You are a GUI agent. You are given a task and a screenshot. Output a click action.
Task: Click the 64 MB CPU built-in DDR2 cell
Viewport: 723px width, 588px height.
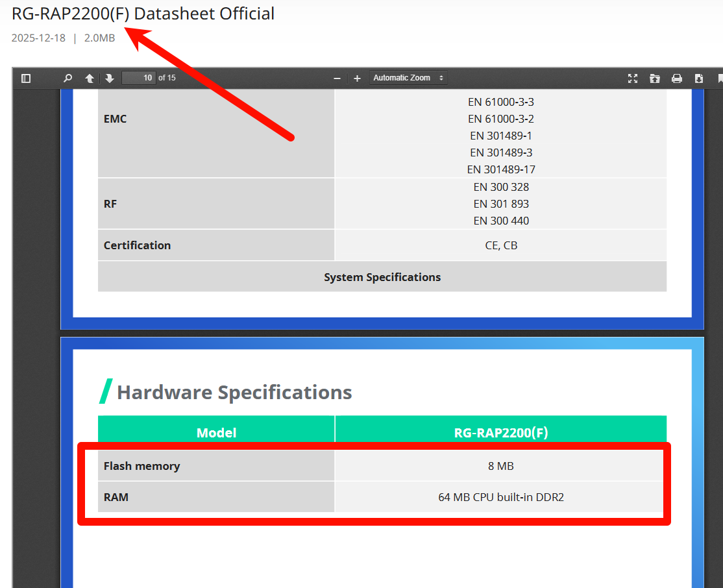point(501,497)
